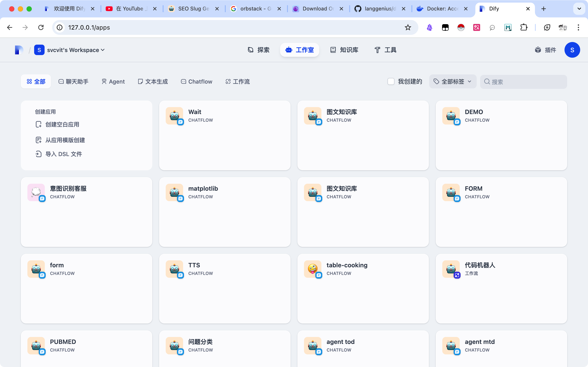Enable the 我创建的 checkbox
This screenshot has width=588, height=367.
391,82
